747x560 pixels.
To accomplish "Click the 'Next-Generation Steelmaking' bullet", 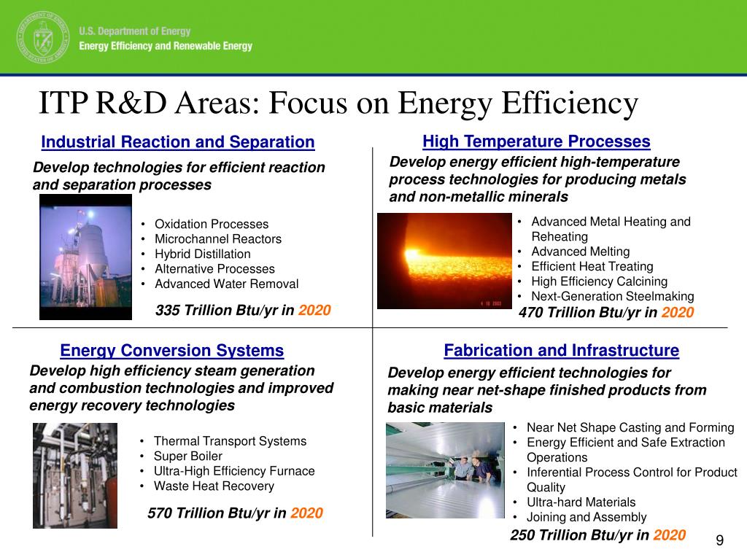I will click(613, 296).
